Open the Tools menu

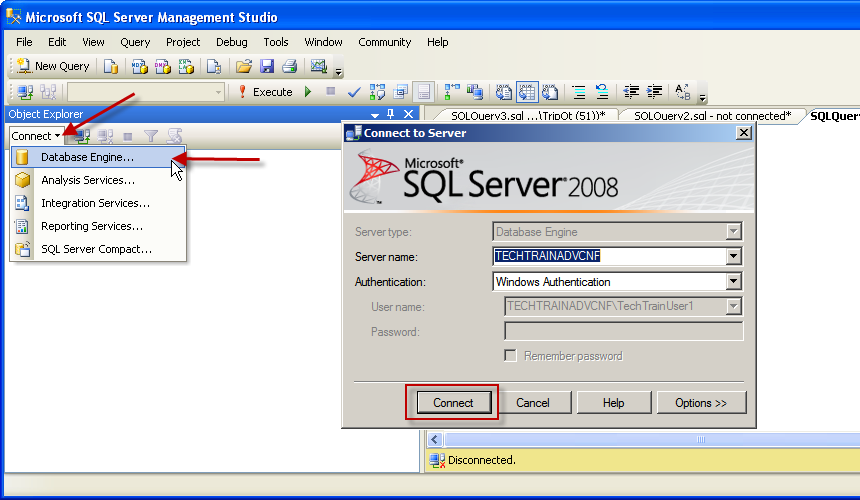[275, 42]
